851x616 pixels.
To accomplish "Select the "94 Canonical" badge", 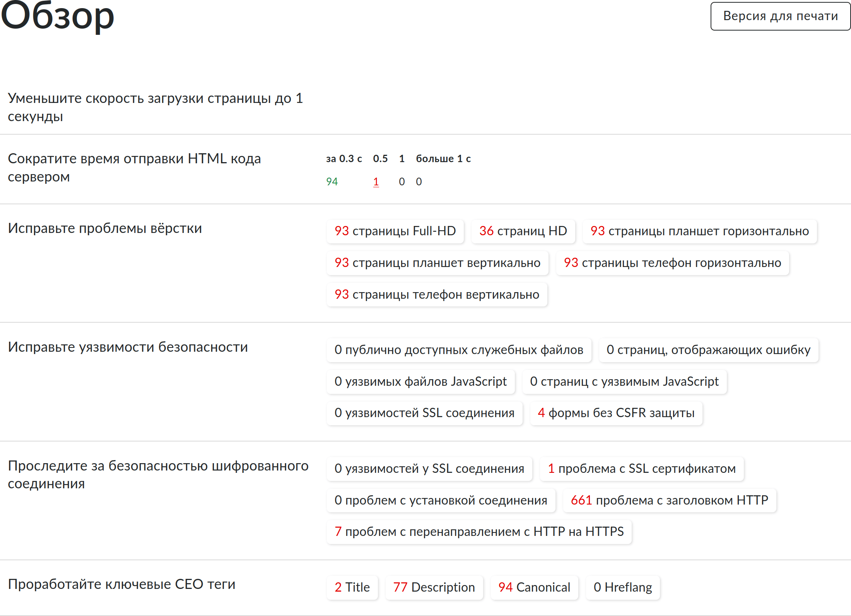I will pos(534,587).
